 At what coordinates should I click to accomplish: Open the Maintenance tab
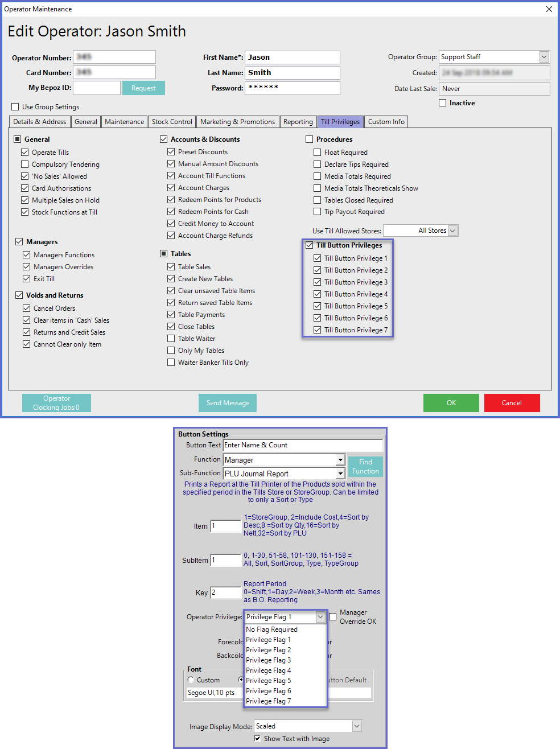(x=125, y=122)
